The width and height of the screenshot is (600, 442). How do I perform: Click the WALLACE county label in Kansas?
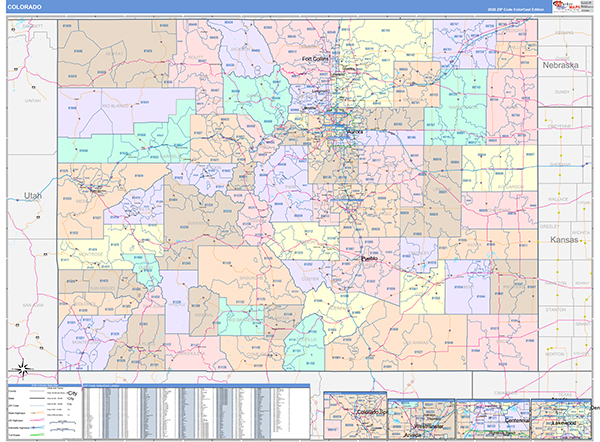coord(558,199)
